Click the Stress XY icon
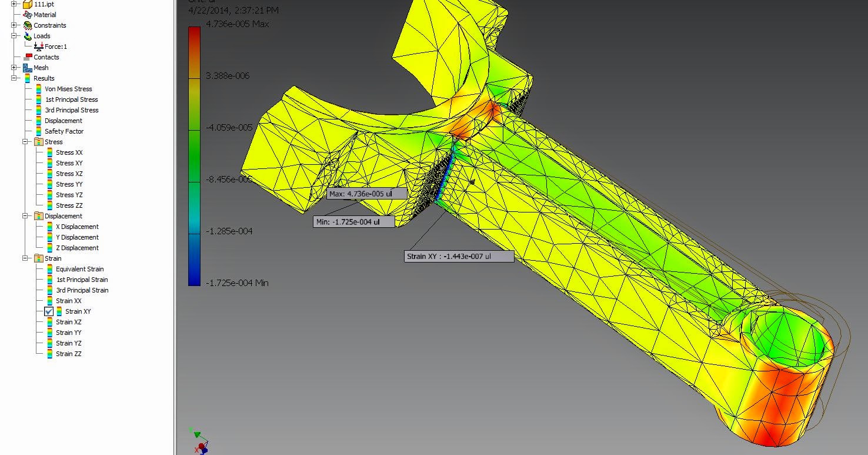Screen dimensions: 868x455 coord(50,163)
